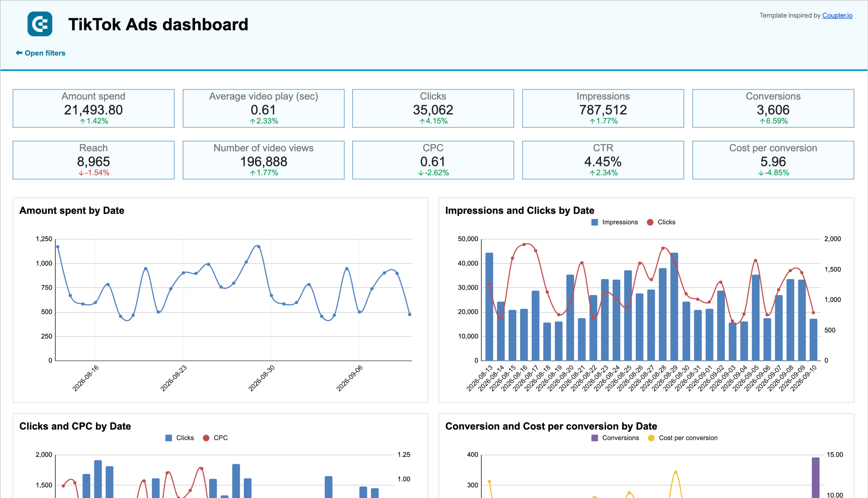This screenshot has height=498, width=868.
Task: Toggle the yellow Cost per conversion legend marker
Action: pyautogui.click(x=651, y=438)
